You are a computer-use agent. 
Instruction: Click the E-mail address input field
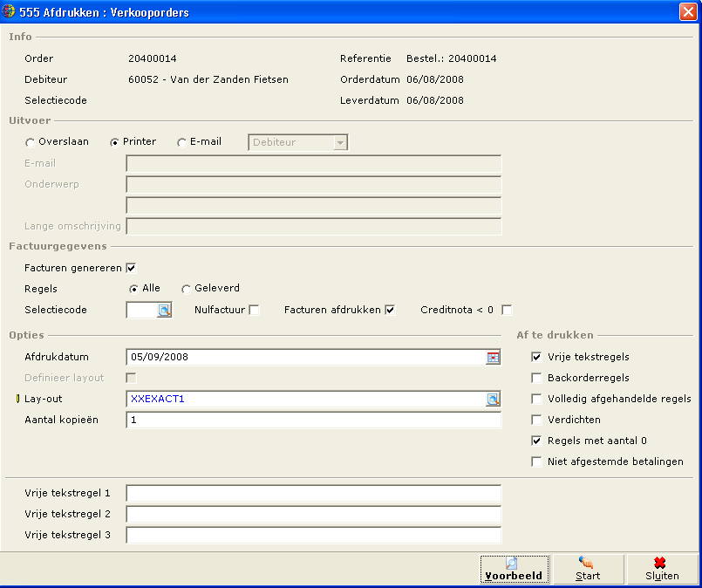tap(313, 164)
